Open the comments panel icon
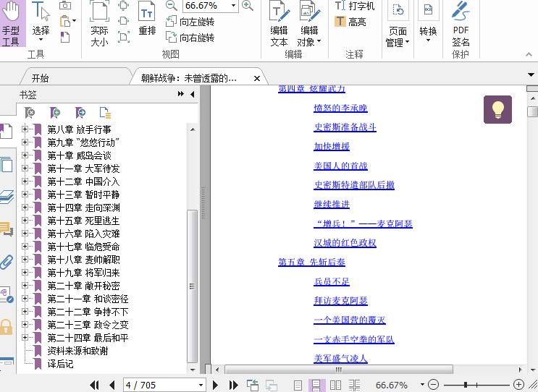The width and height of the screenshot is (538, 392). [7, 229]
